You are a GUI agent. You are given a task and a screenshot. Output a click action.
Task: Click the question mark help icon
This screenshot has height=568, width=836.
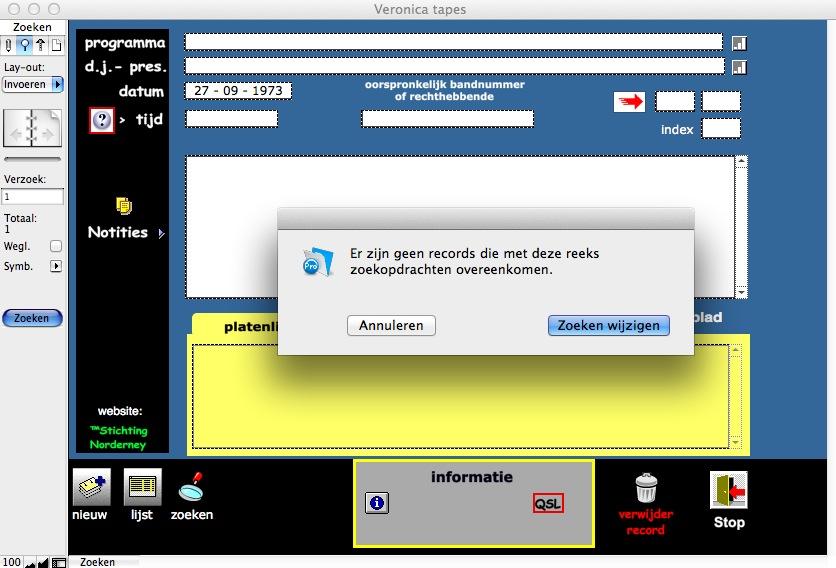[102, 121]
